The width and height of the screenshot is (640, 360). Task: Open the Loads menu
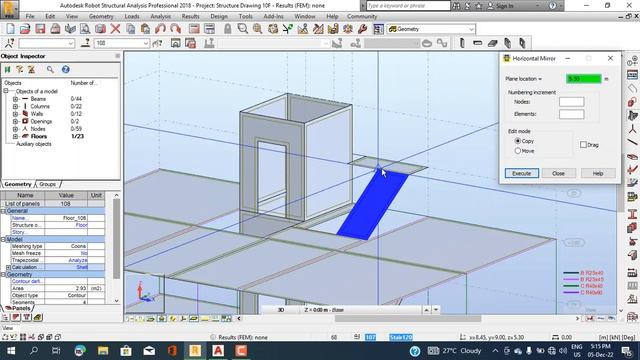point(132,16)
